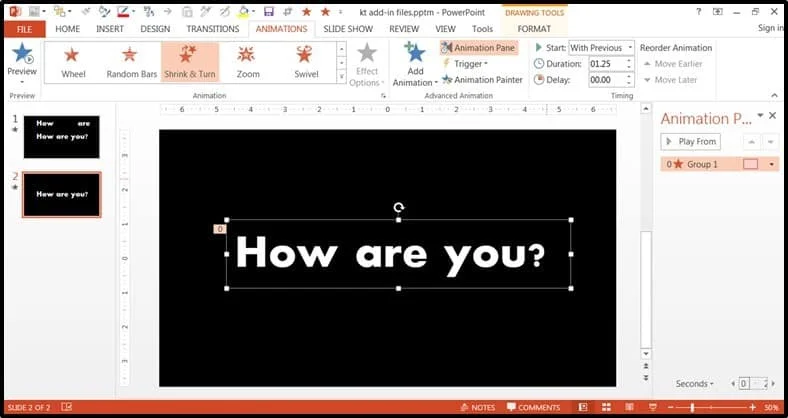
Task: Open the VIEW tab
Action: pos(445,29)
